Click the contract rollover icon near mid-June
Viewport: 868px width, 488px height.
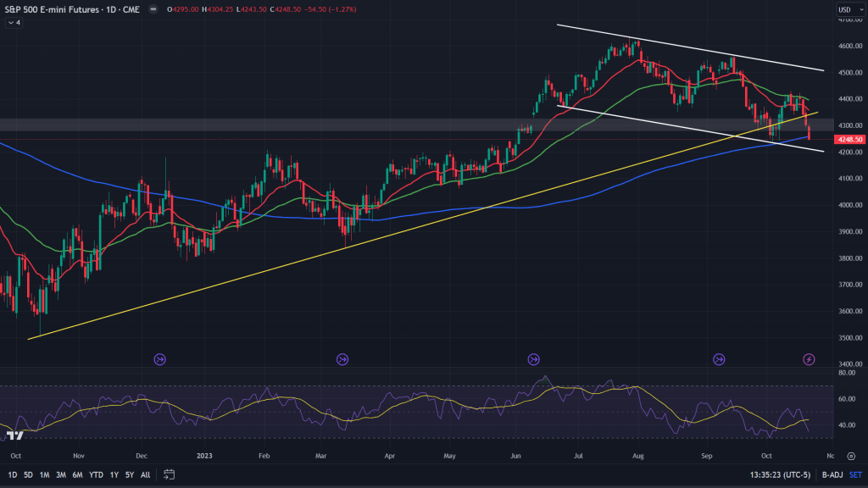point(534,359)
